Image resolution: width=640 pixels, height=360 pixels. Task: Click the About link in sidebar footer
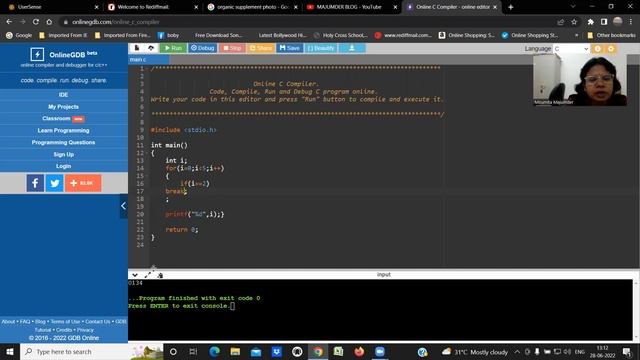(x=8, y=322)
